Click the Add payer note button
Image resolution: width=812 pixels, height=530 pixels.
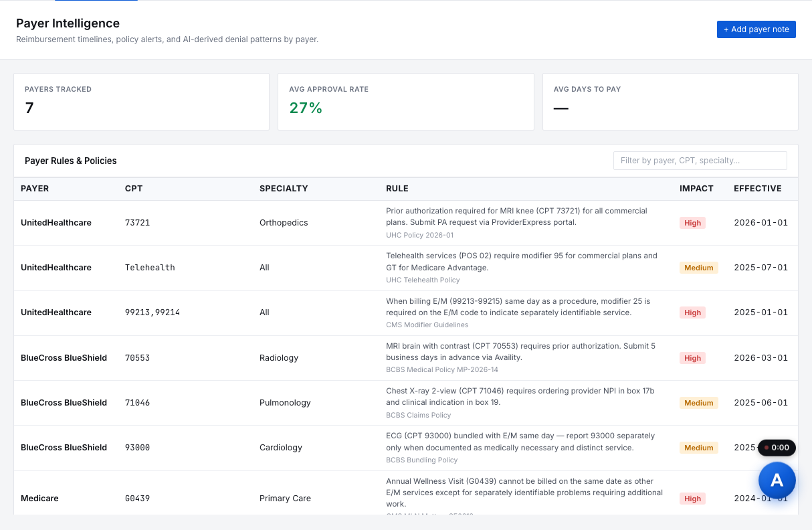click(756, 29)
